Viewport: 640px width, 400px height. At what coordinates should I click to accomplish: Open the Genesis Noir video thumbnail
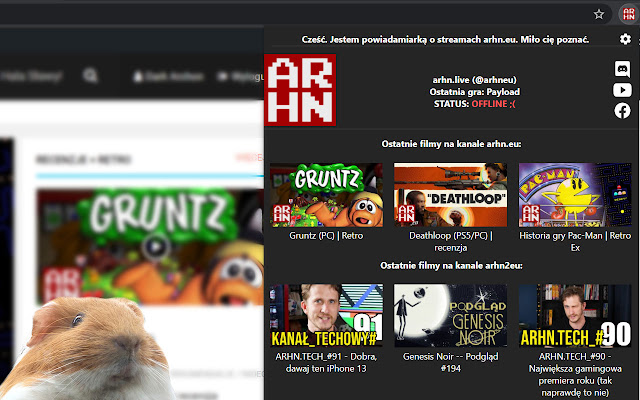click(x=451, y=316)
